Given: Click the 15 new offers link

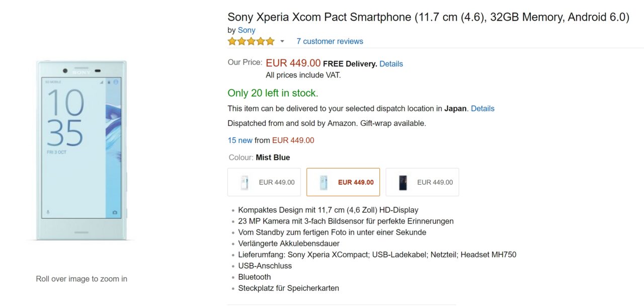Looking at the screenshot, I should 240,140.
